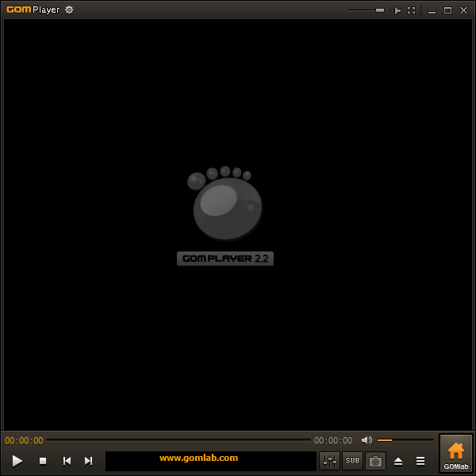Open the control panel equalizer icon
The height and width of the screenshot is (476, 476).
pos(329,461)
